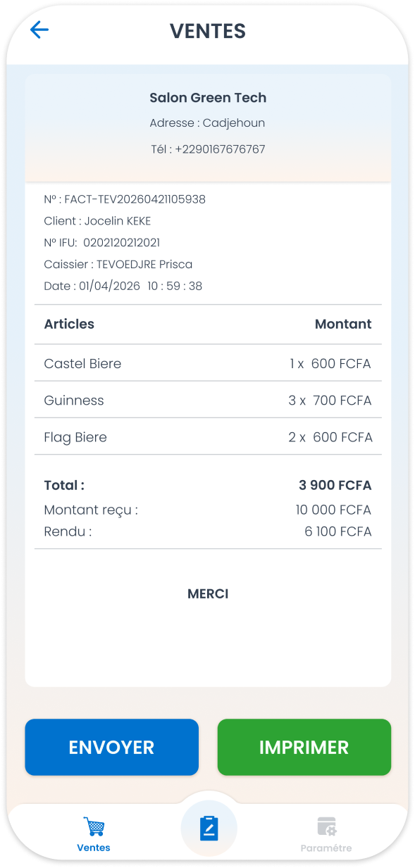
Task: Tap the Montant reçu 10 000 FCFA value
Action: pyautogui.click(x=333, y=510)
